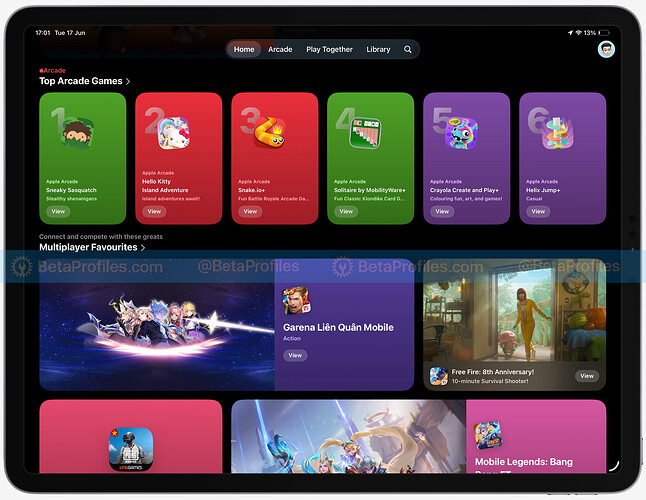Tap the Free Fire app icon
Screen dimensions: 646x500
(x=438, y=376)
